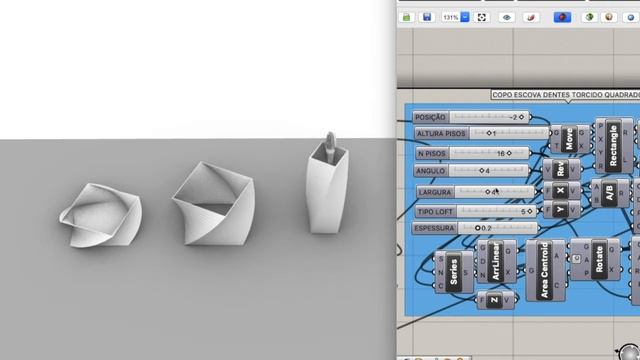Click the ESPESSURA slider output grip

(539, 228)
